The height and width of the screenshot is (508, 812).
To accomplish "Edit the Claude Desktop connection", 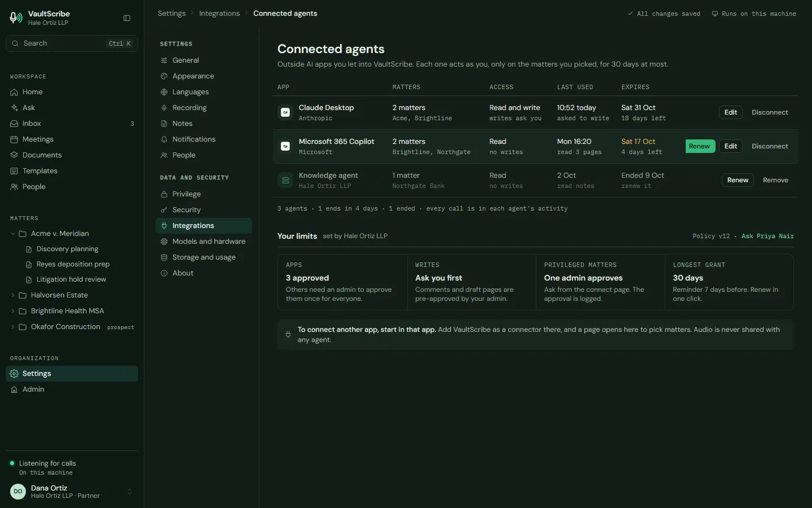I will click(x=731, y=112).
